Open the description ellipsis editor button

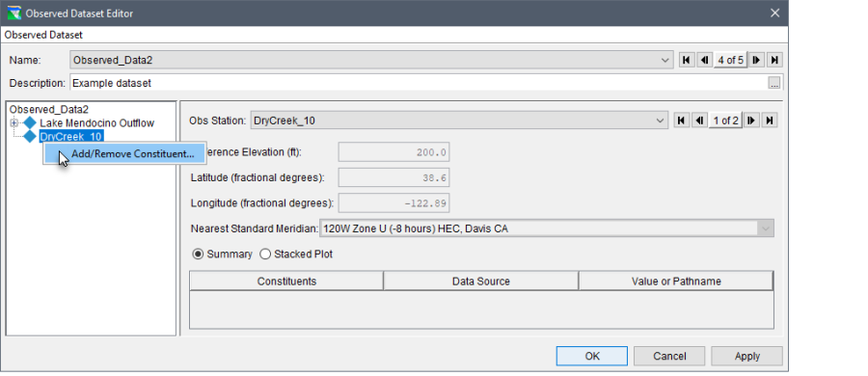(x=774, y=83)
